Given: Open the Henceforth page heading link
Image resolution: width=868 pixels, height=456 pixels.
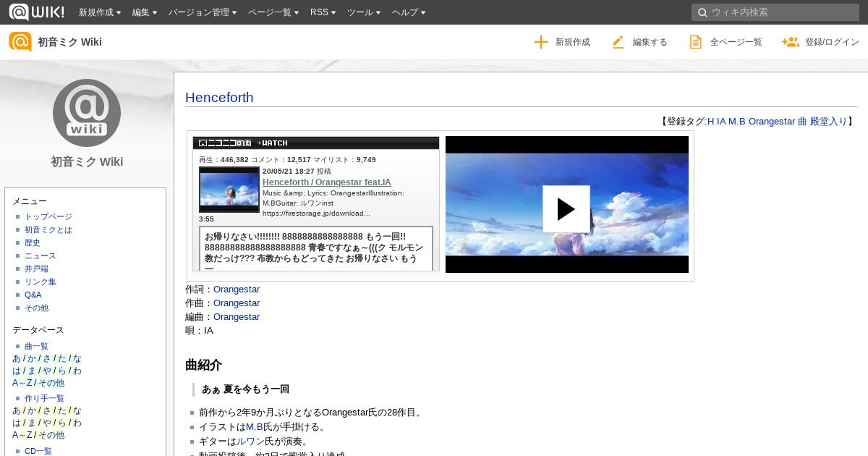Looking at the screenshot, I should point(219,97).
